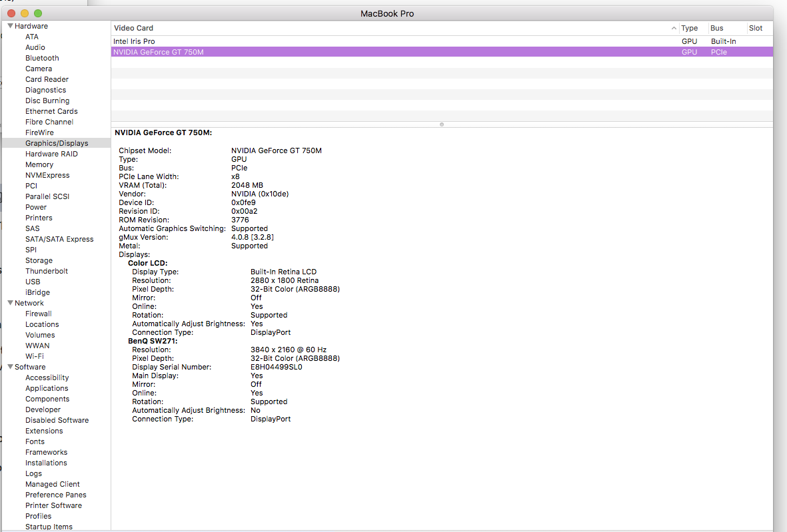The image size is (787, 532).
Task: Open Disc Burning entry
Action: click(x=47, y=101)
